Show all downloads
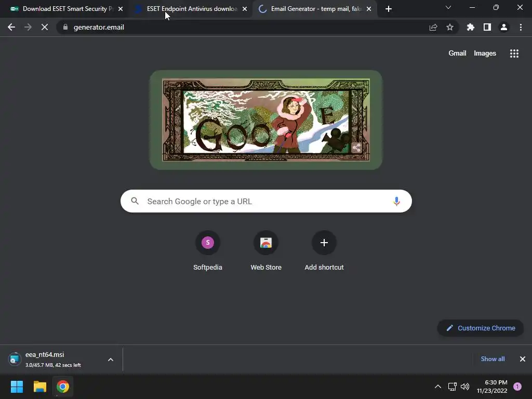 click(x=493, y=359)
